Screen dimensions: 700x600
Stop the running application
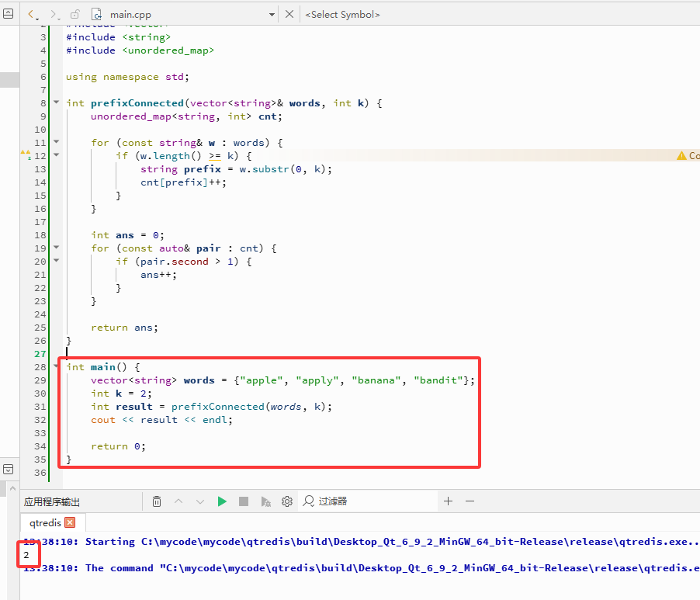click(244, 501)
